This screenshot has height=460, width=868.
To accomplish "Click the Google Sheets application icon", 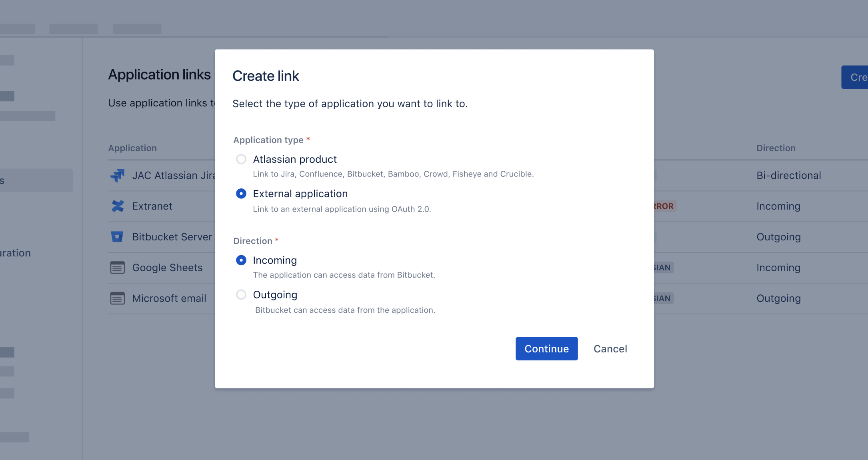I will (x=118, y=267).
